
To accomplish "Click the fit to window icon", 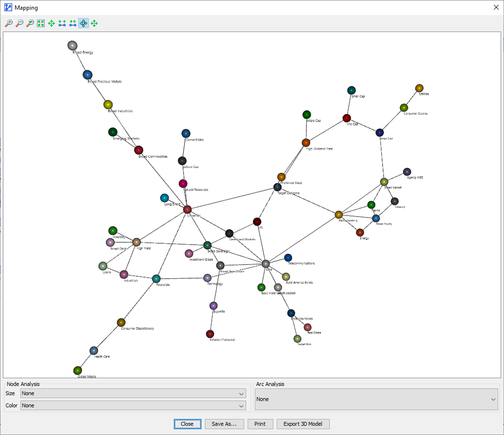I will pyautogui.click(x=41, y=23).
